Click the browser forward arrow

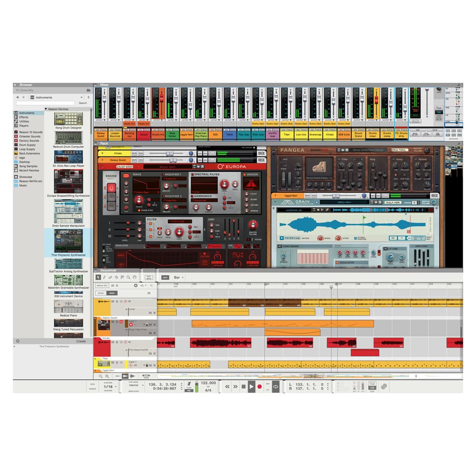(24, 97)
